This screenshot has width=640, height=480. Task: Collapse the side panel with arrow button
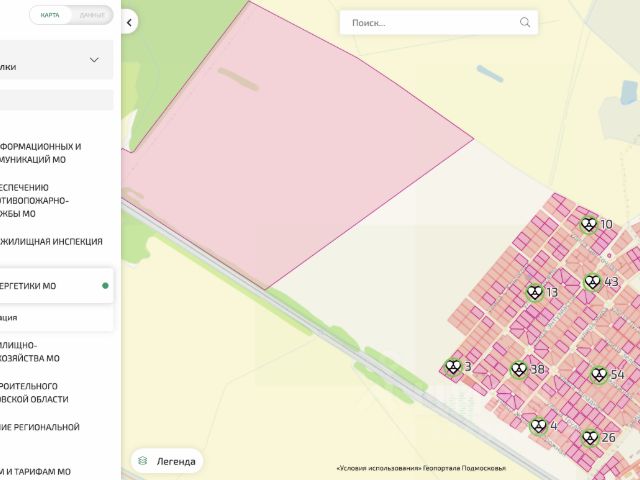[130, 22]
